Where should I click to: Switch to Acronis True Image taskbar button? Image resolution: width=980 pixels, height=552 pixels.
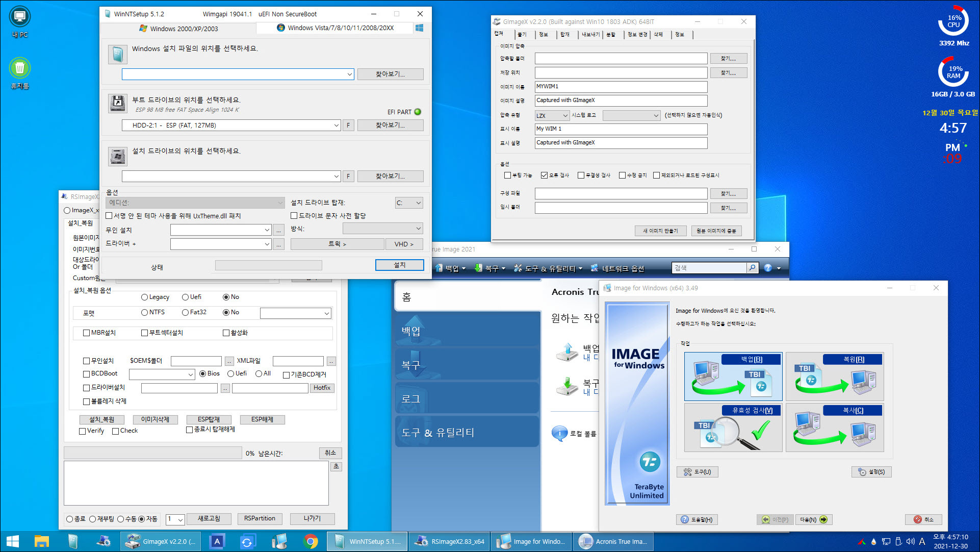click(x=613, y=541)
